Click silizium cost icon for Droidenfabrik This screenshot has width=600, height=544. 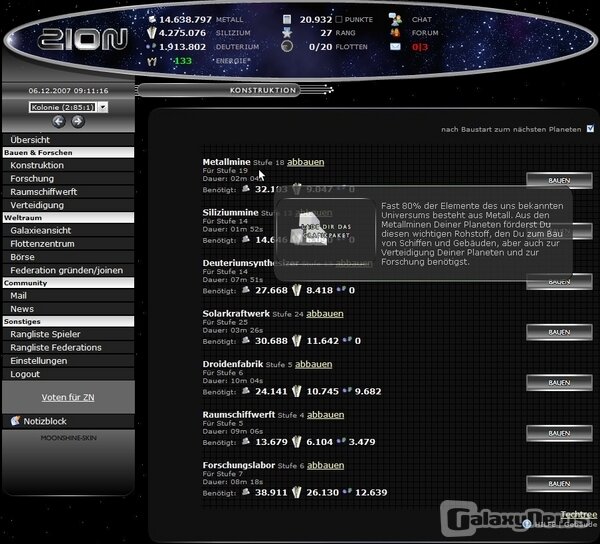coord(297,391)
